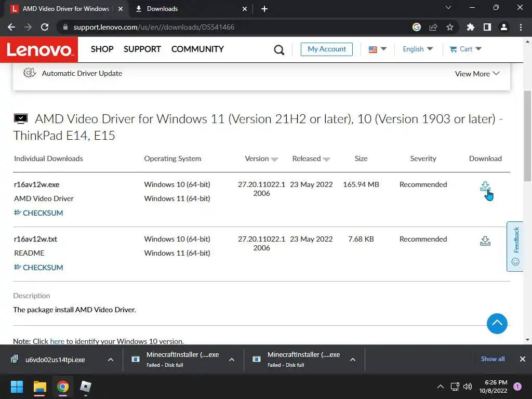Open the Chrome profile icon
The image size is (532, 399).
pos(504,27)
